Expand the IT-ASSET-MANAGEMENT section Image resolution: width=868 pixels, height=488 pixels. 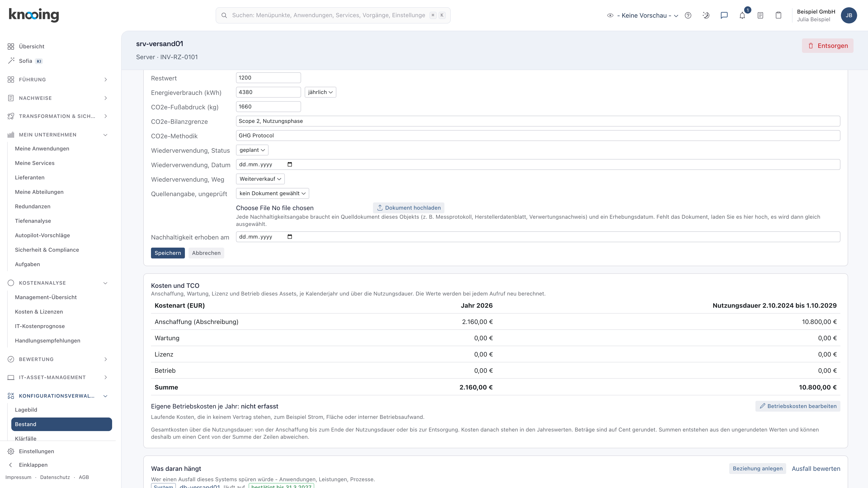coord(58,378)
